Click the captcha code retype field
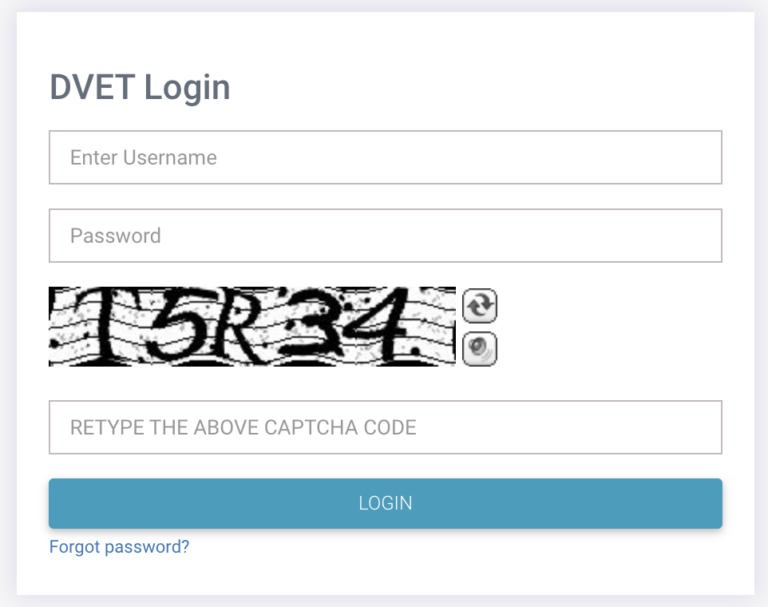Image resolution: width=768 pixels, height=607 pixels. pos(385,427)
